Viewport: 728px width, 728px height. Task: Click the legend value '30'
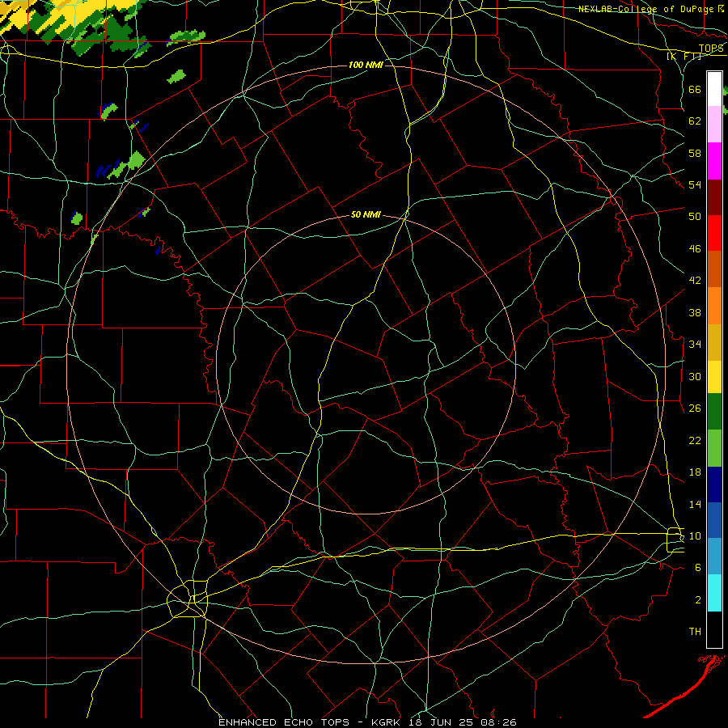pos(695,376)
